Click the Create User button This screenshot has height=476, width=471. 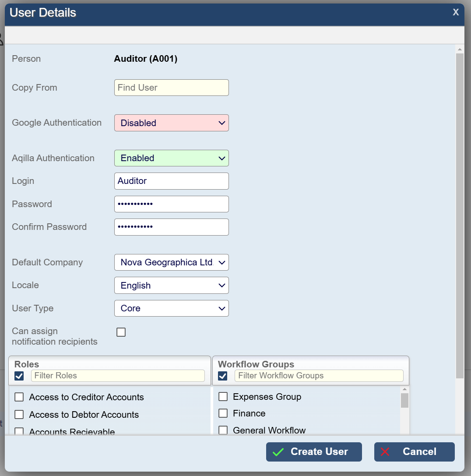click(314, 452)
